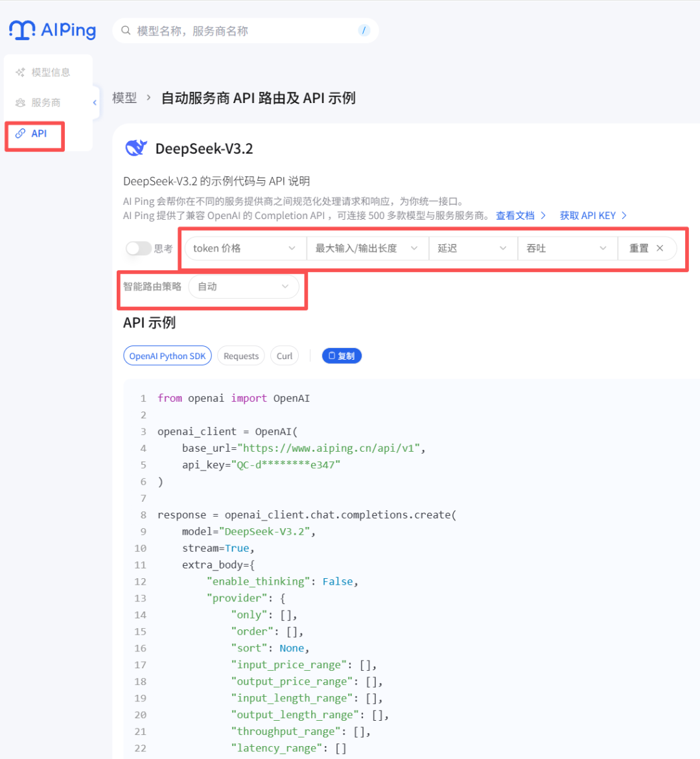Viewport: 700px width, 759px height.
Task: Expand the 延迟 filter dropdown
Action: click(473, 248)
